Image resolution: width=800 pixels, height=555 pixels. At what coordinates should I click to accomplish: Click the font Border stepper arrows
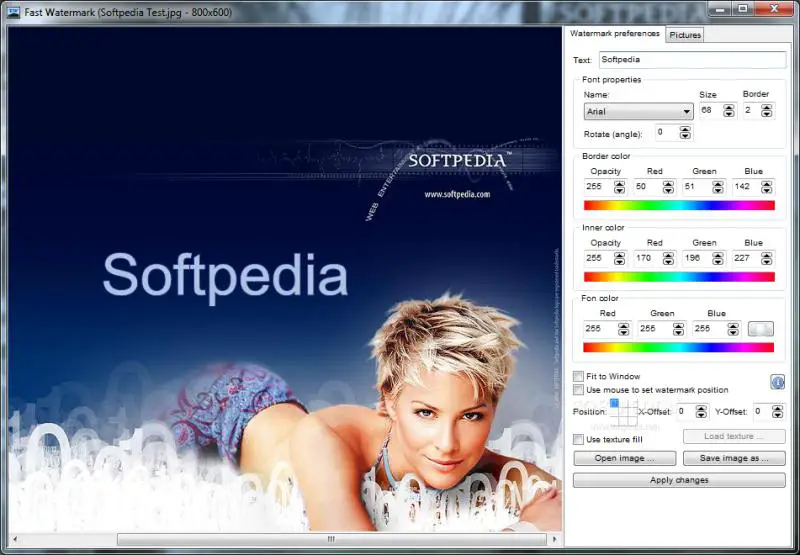pyautogui.click(x=766, y=111)
